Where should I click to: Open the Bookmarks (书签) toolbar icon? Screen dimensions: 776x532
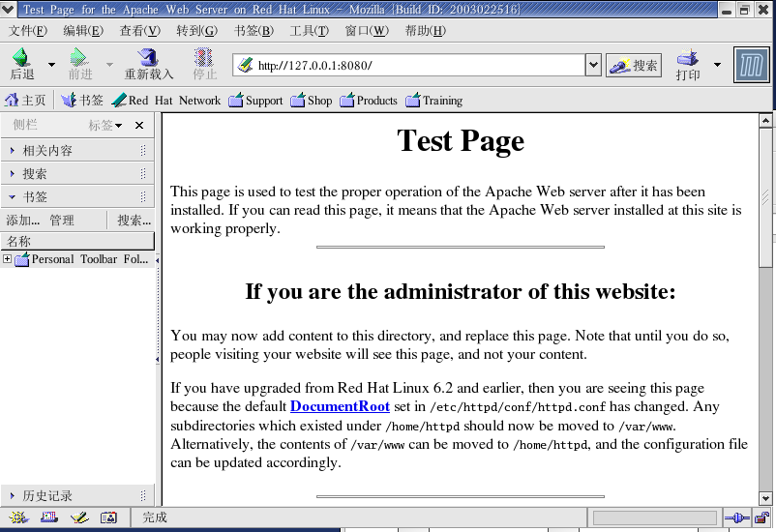point(69,101)
